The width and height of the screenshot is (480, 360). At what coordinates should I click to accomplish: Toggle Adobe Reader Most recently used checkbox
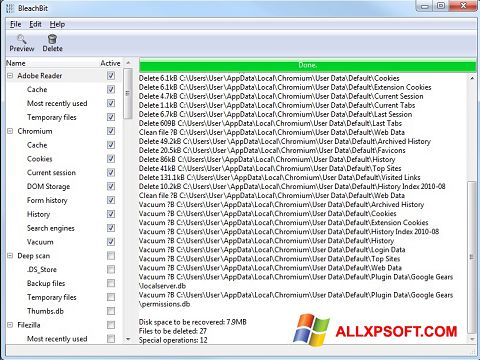pyautogui.click(x=111, y=103)
